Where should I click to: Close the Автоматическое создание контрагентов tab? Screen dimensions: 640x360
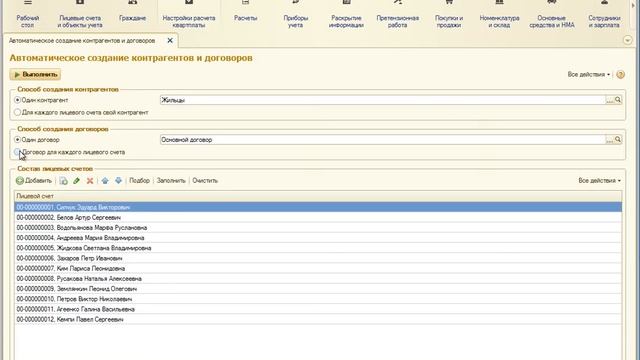pos(170,40)
